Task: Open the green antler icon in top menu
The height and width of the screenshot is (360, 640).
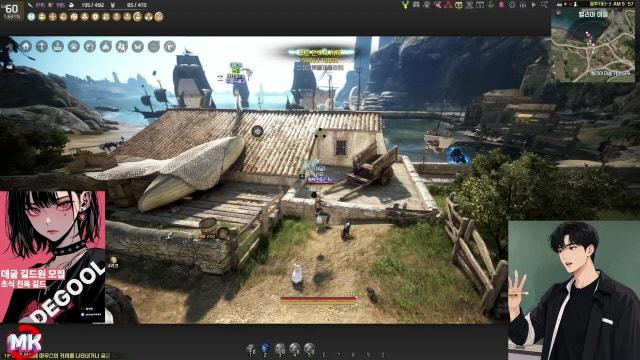Action: (405, 4)
